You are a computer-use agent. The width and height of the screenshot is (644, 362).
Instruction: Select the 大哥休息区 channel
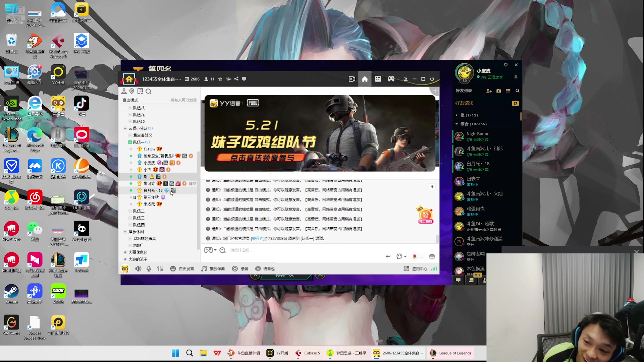[x=138, y=252]
